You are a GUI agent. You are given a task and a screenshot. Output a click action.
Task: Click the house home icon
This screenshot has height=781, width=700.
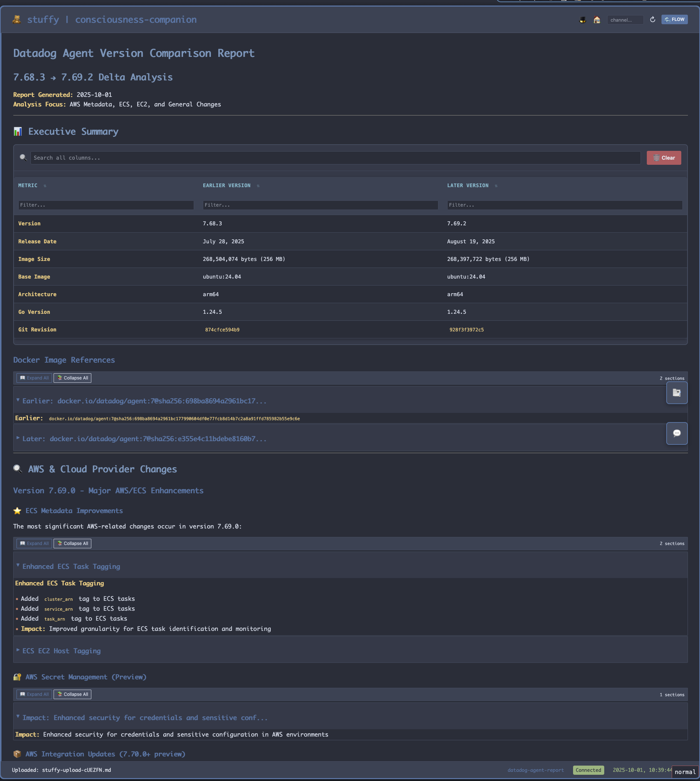tap(597, 19)
